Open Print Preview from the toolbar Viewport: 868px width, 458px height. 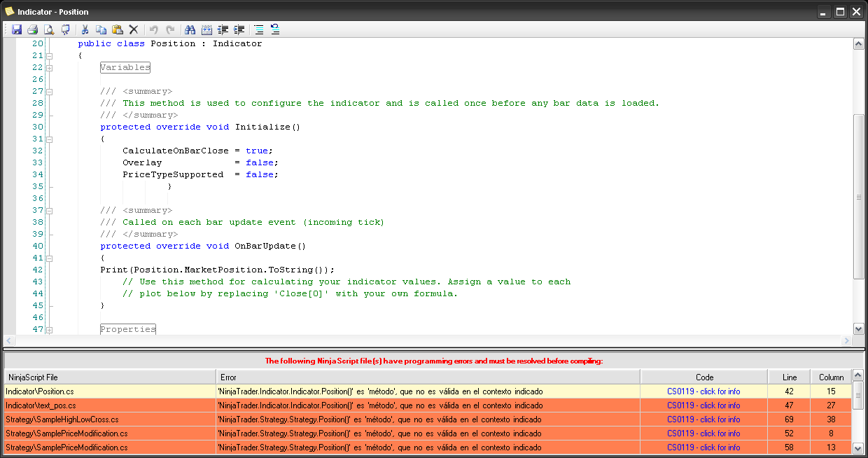coord(49,29)
